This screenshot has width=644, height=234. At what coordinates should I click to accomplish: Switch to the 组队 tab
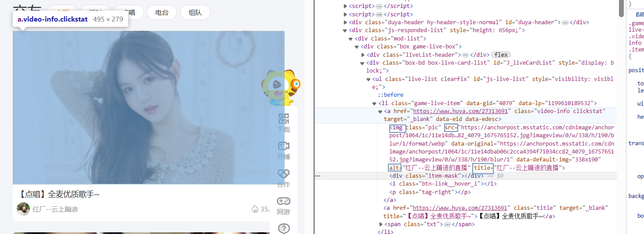(195, 13)
